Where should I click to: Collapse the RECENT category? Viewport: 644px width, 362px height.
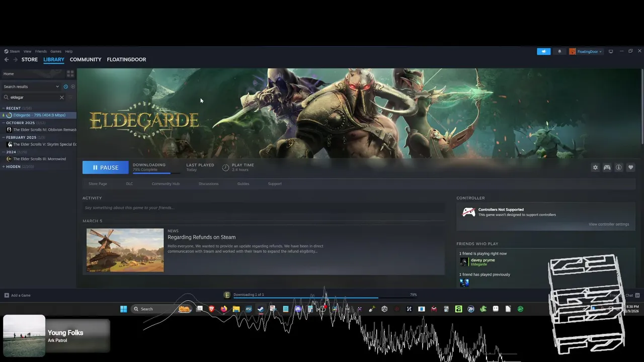coord(4,108)
